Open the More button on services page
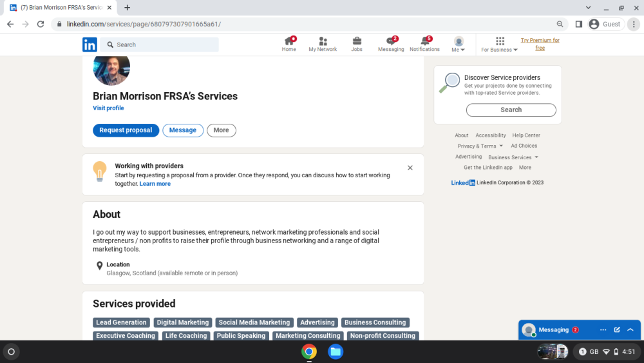The image size is (644, 363). pos(221,130)
